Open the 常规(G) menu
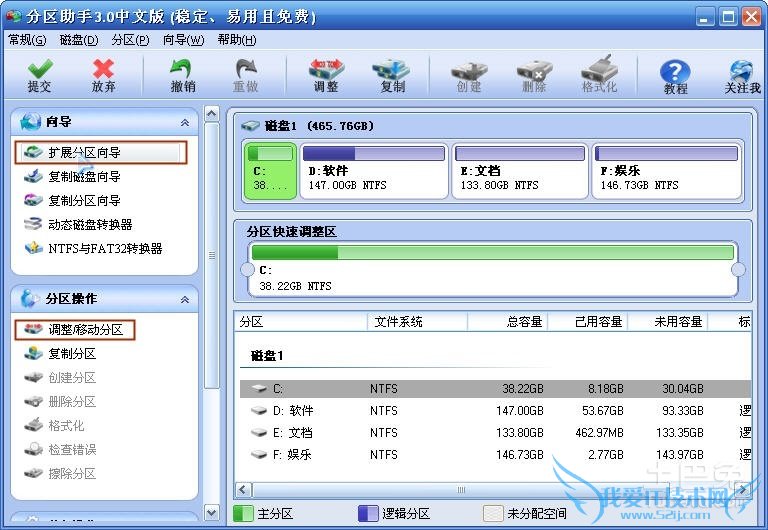The width and height of the screenshot is (768, 530). [27, 40]
